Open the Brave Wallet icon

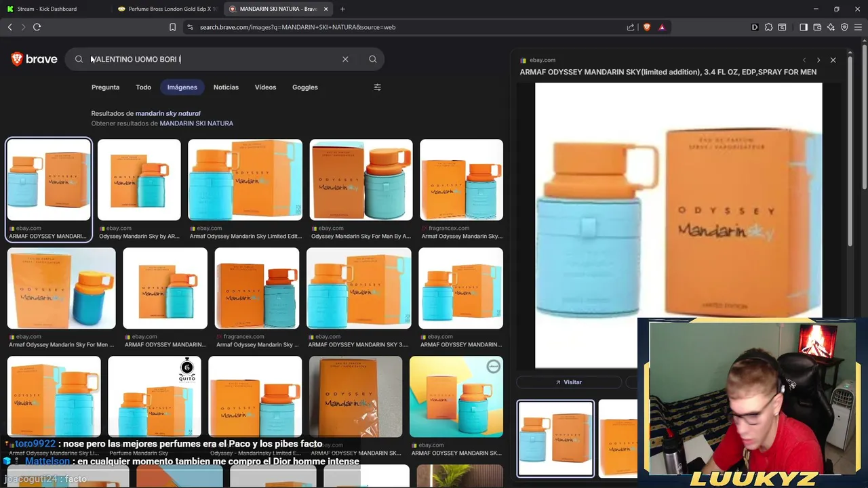817,27
